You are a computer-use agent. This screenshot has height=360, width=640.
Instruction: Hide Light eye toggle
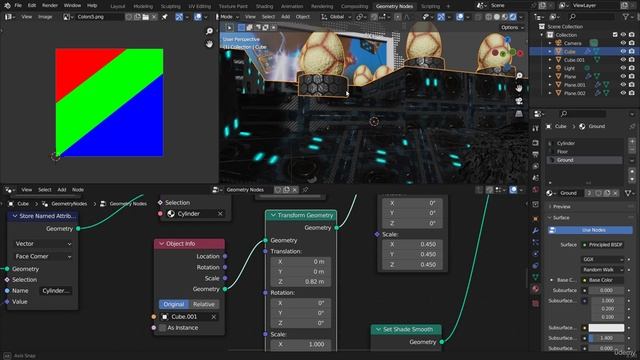(x=623, y=68)
